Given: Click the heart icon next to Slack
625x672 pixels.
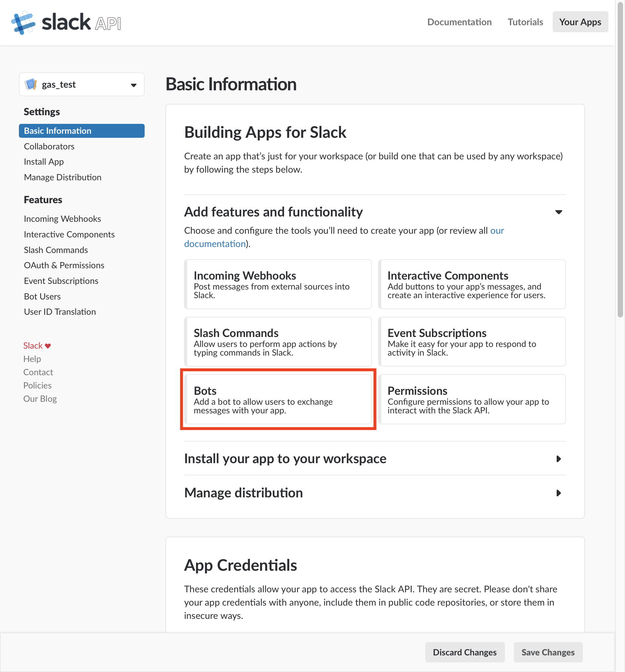Looking at the screenshot, I should tap(48, 346).
